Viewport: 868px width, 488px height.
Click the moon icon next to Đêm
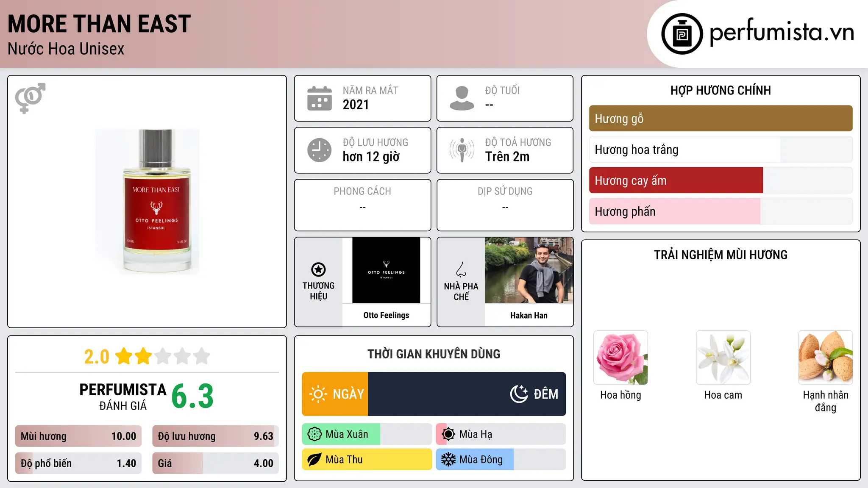[519, 394]
